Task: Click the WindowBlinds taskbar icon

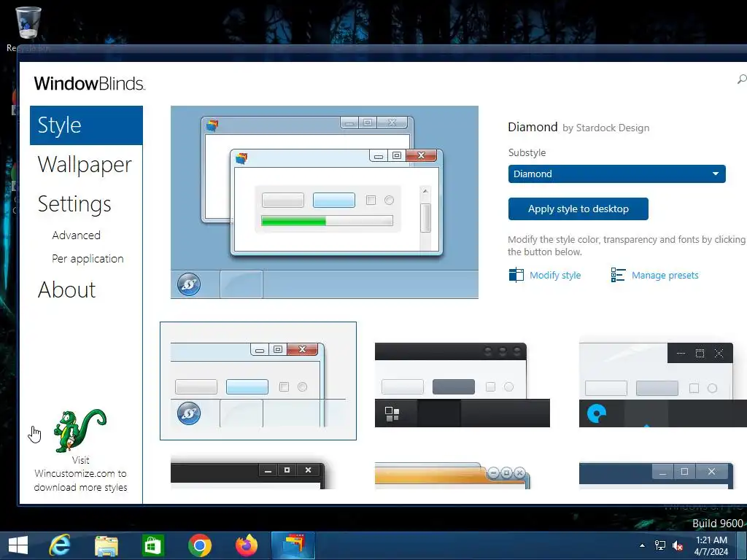Action: click(293, 545)
